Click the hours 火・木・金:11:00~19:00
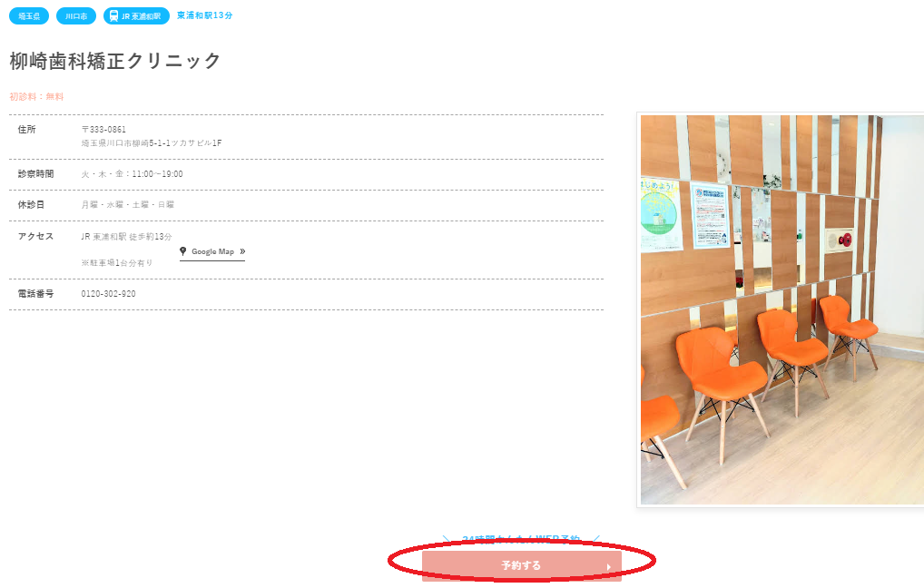 pos(132,174)
